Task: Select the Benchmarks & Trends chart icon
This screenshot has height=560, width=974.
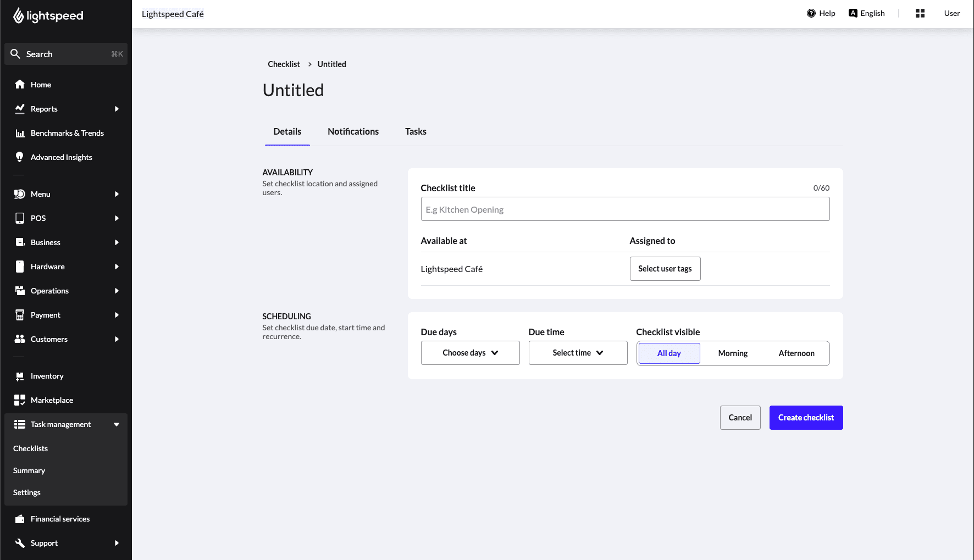Action: (x=20, y=133)
